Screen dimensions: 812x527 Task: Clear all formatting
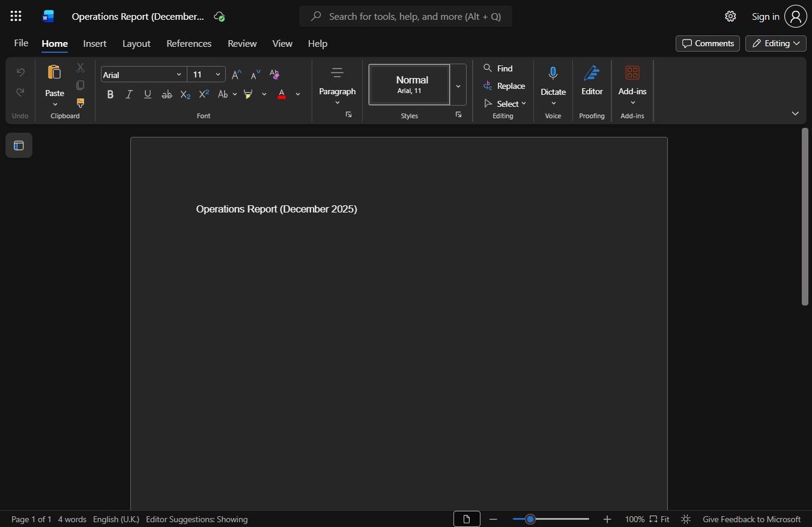[x=274, y=74]
